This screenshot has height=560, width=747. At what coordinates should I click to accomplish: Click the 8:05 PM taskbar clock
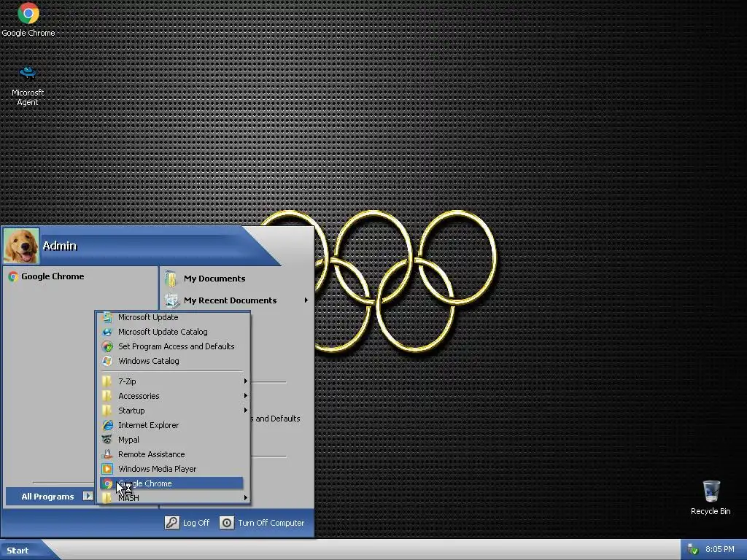[720, 549]
